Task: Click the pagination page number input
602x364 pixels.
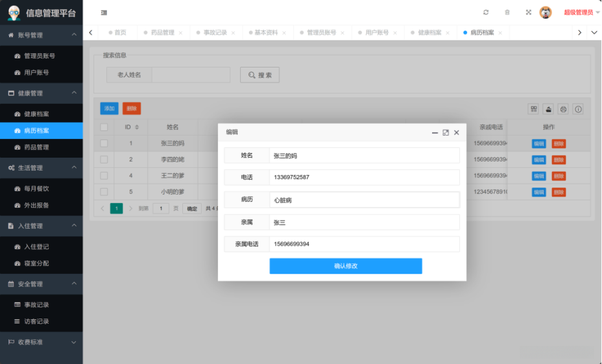Action: pyautogui.click(x=161, y=208)
